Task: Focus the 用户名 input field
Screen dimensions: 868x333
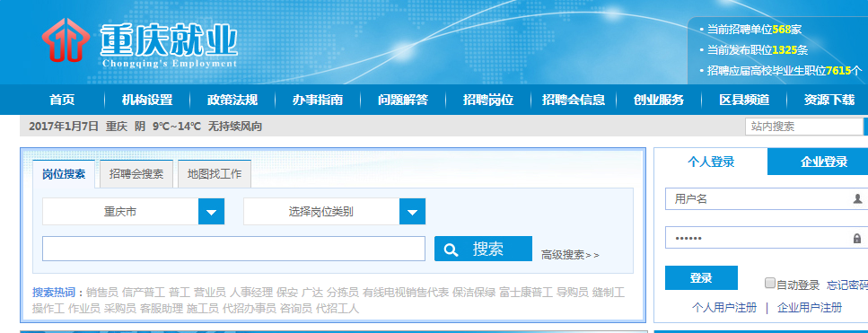Action: (x=767, y=198)
